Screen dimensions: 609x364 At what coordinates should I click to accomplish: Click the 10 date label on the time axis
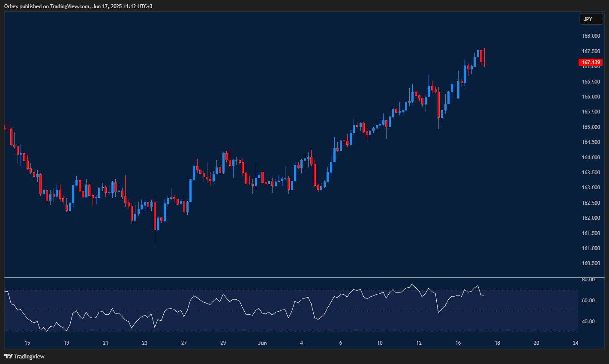coord(380,343)
